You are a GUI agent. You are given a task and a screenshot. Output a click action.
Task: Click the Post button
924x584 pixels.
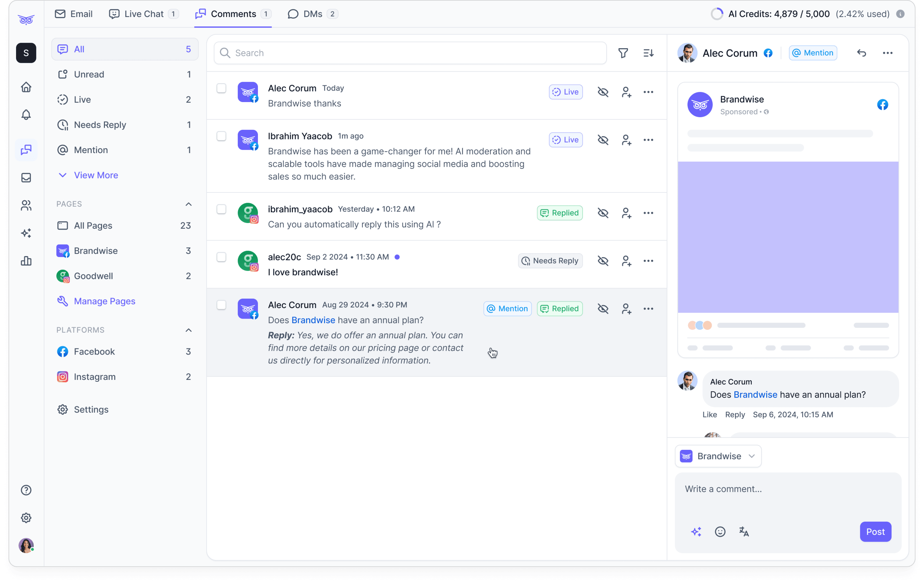click(x=875, y=531)
